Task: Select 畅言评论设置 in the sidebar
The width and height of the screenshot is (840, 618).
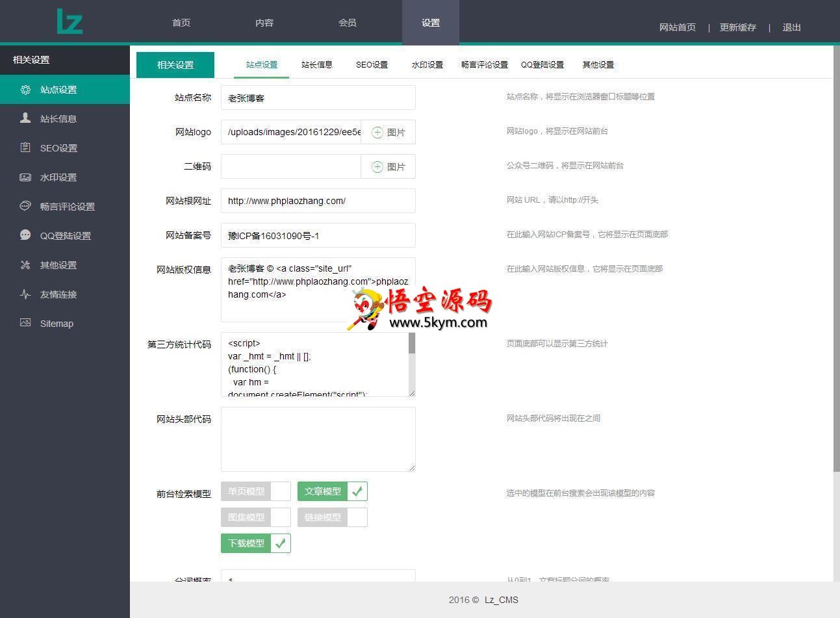Action: click(65, 207)
